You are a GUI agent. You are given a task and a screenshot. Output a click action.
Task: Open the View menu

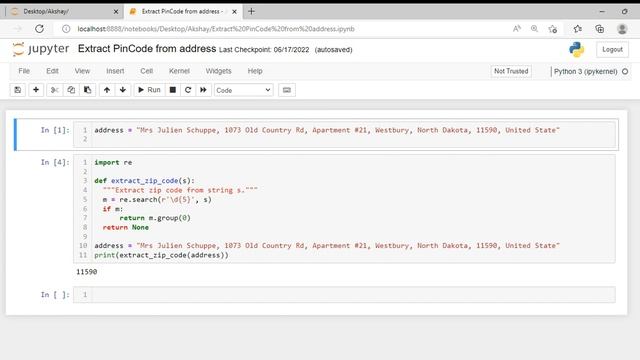point(82,71)
